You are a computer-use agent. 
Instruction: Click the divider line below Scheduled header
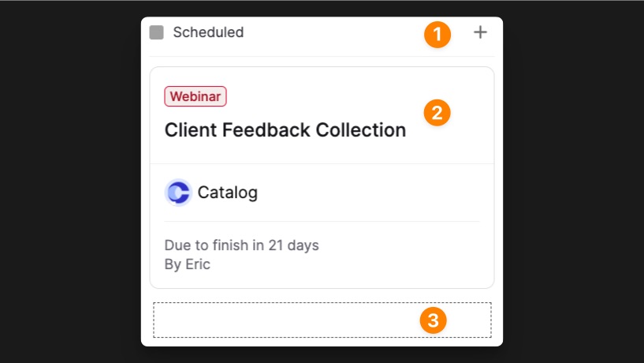(322, 56)
